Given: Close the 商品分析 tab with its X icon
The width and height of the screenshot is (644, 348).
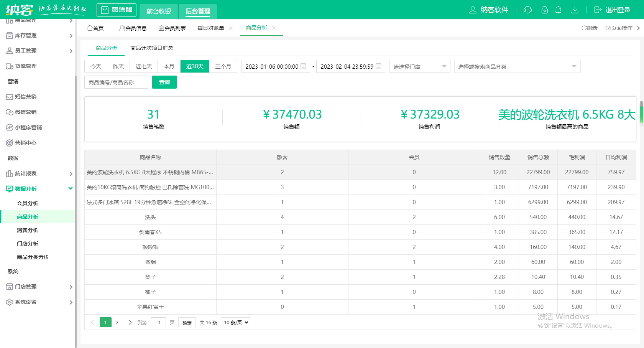Looking at the screenshot, I should [274, 28].
